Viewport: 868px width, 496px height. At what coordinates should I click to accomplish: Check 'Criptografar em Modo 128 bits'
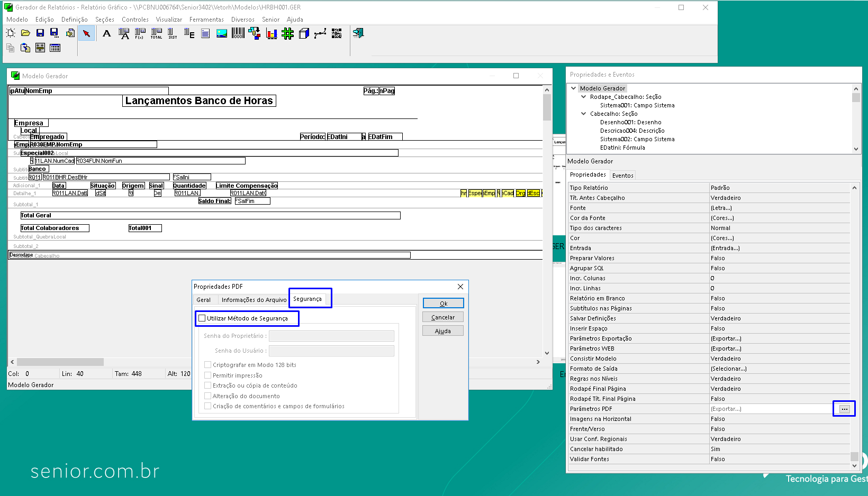click(208, 365)
